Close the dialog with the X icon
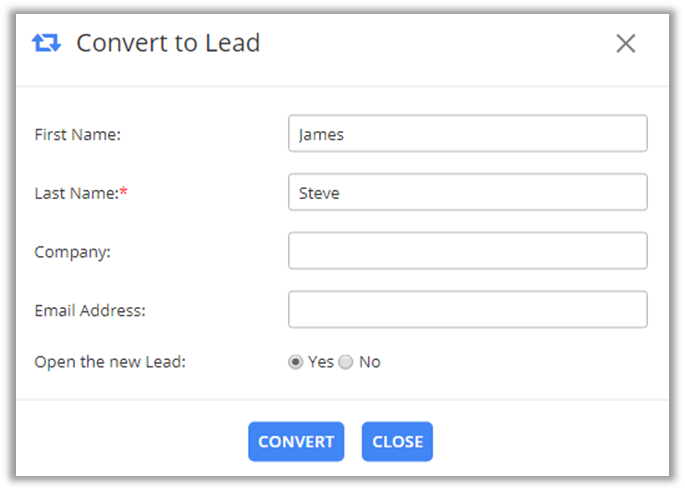685x490 pixels. point(626,43)
